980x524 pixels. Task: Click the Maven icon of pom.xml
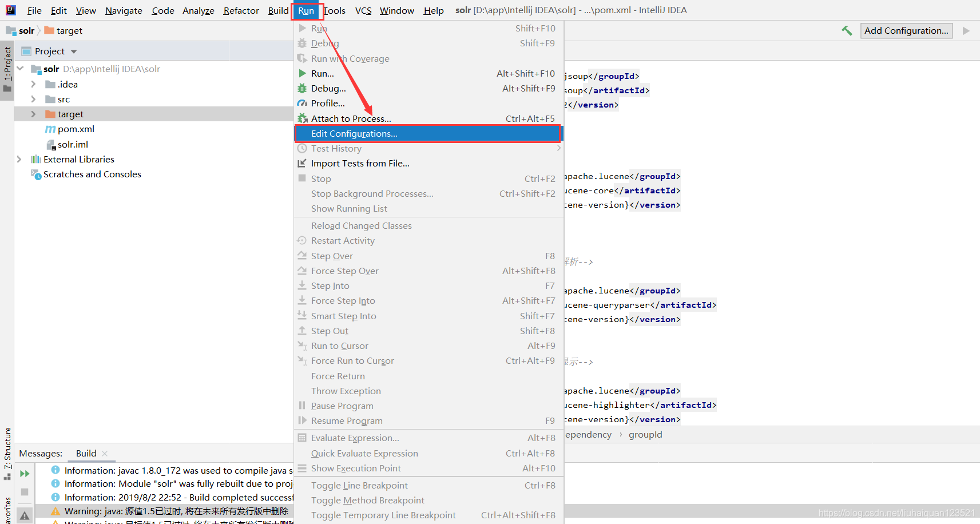coord(50,129)
